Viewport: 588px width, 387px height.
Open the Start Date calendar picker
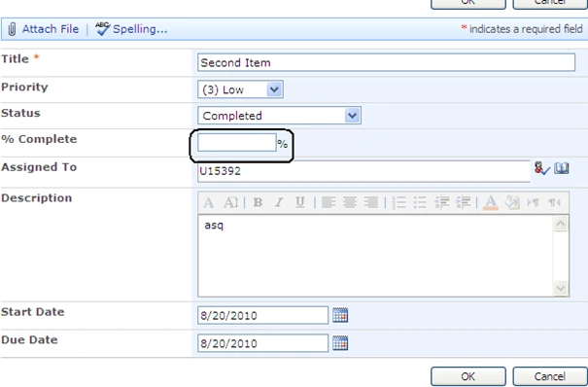340,315
